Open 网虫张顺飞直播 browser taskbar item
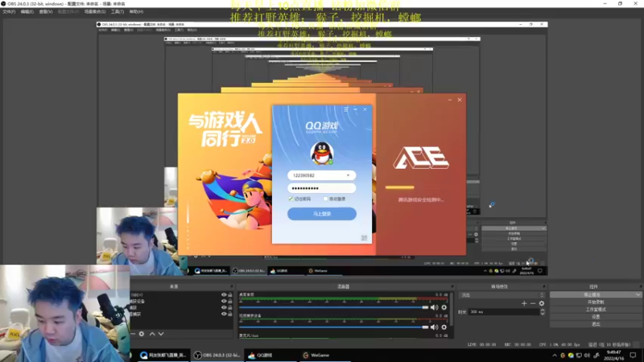 pos(163,355)
